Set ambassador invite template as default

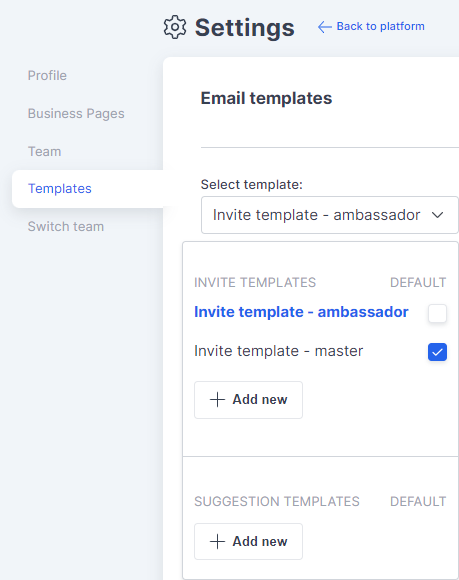[x=437, y=313]
